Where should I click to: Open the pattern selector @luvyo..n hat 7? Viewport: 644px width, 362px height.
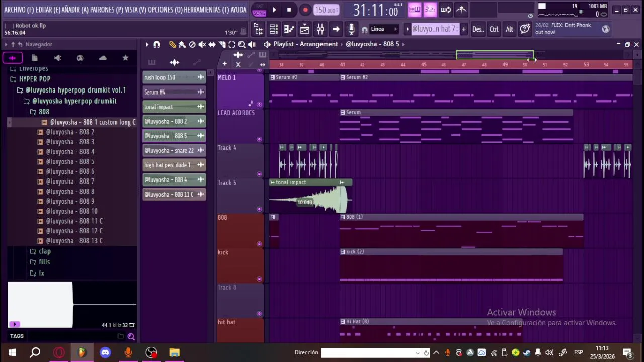click(x=435, y=29)
